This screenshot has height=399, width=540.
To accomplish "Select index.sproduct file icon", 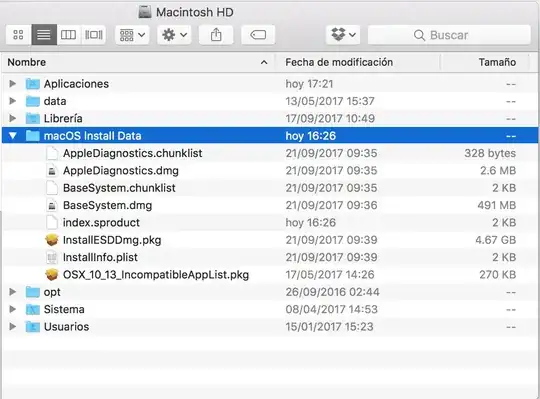I will coord(52,223).
